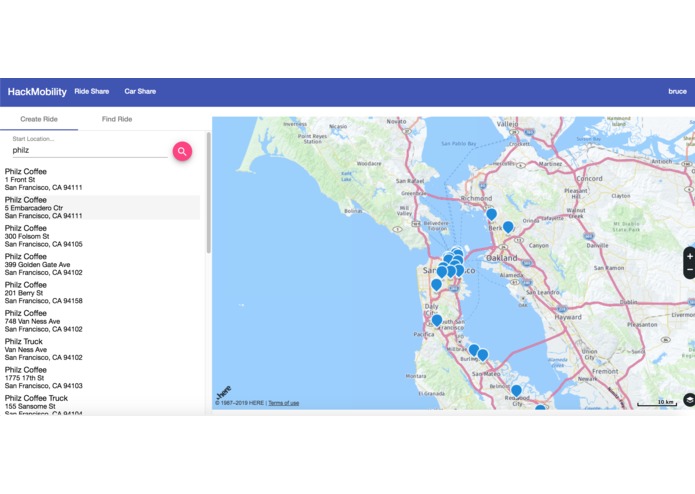Select Philz Coffee Truck at 155 Sansome St
Viewport: 695px width, 494px height.
tap(102, 405)
